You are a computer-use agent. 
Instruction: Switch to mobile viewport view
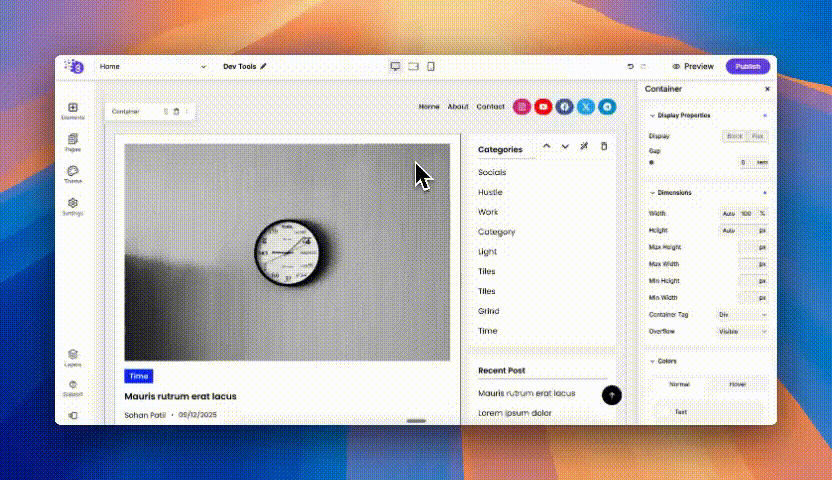pos(431,66)
